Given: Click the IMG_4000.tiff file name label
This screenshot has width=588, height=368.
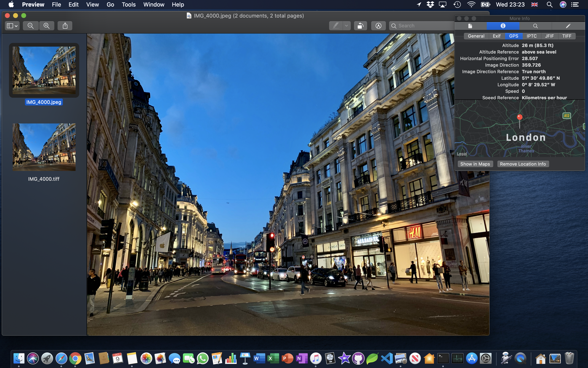Looking at the screenshot, I should coord(44,179).
